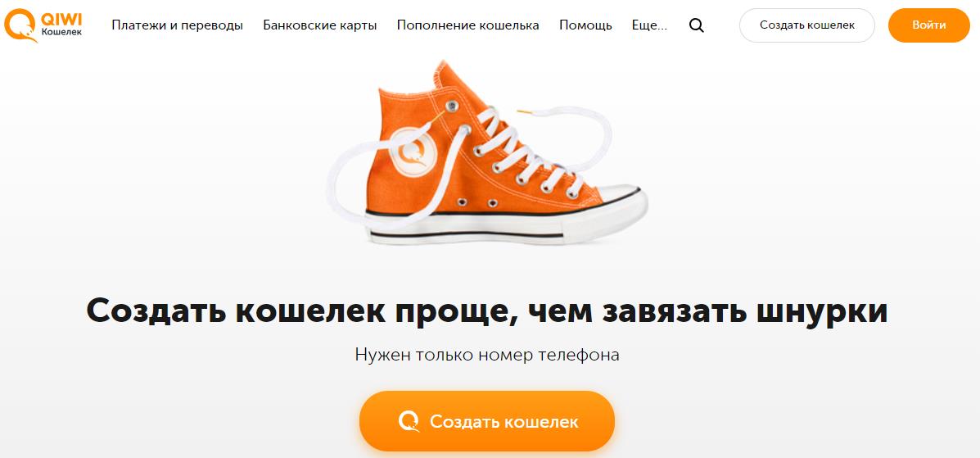Open search with the magnifier icon
This screenshot has width=980, height=458.
pyautogui.click(x=696, y=25)
